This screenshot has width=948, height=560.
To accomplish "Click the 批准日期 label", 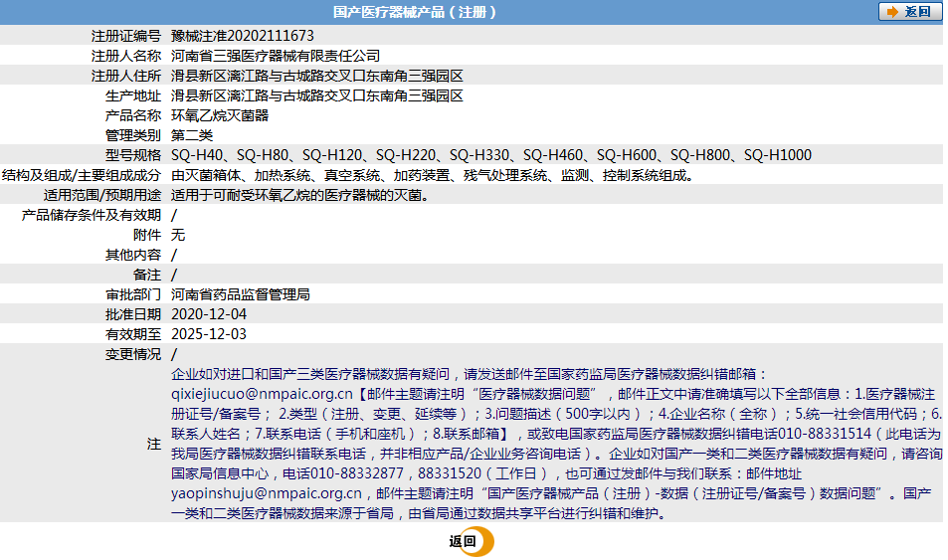I will click(133, 314).
